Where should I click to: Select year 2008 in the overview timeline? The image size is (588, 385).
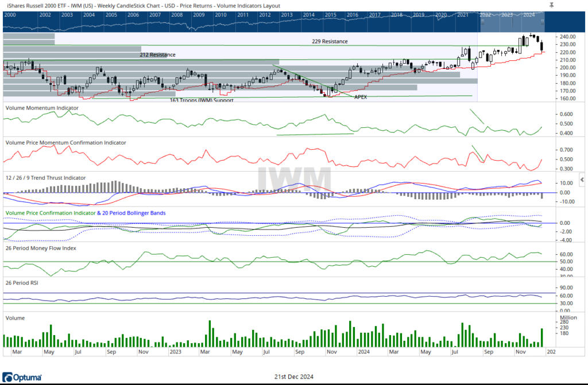coord(177,14)
